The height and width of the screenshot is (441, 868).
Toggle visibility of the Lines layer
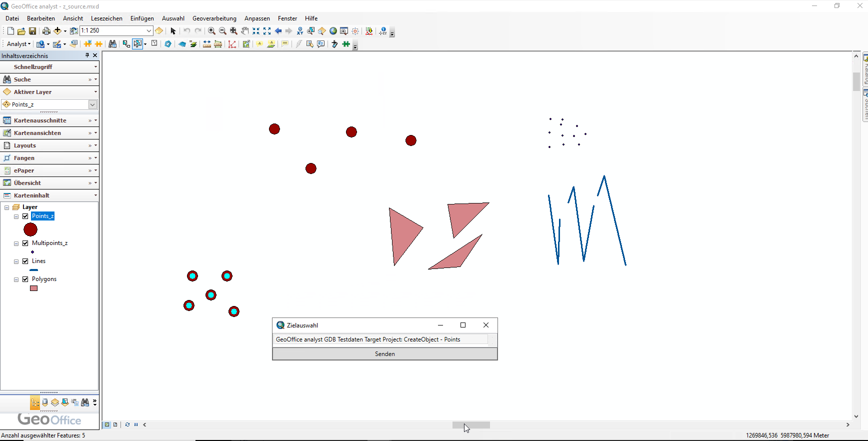point(25,261)
